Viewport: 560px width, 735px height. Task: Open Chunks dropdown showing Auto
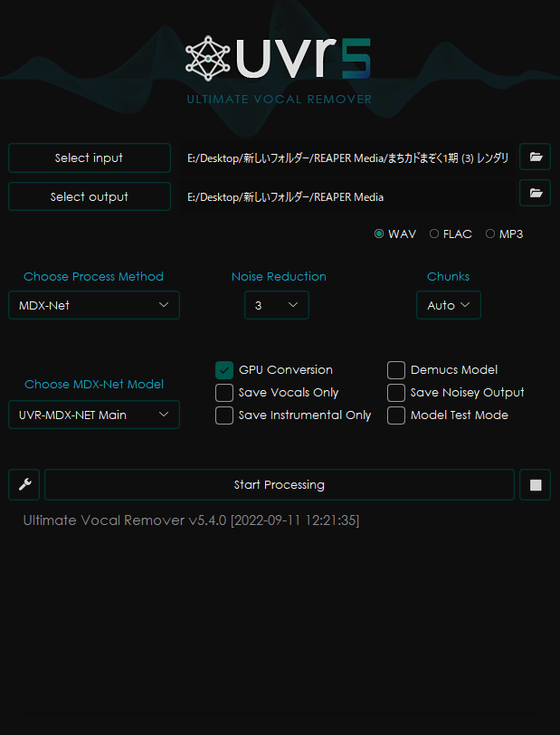[449, 305]
